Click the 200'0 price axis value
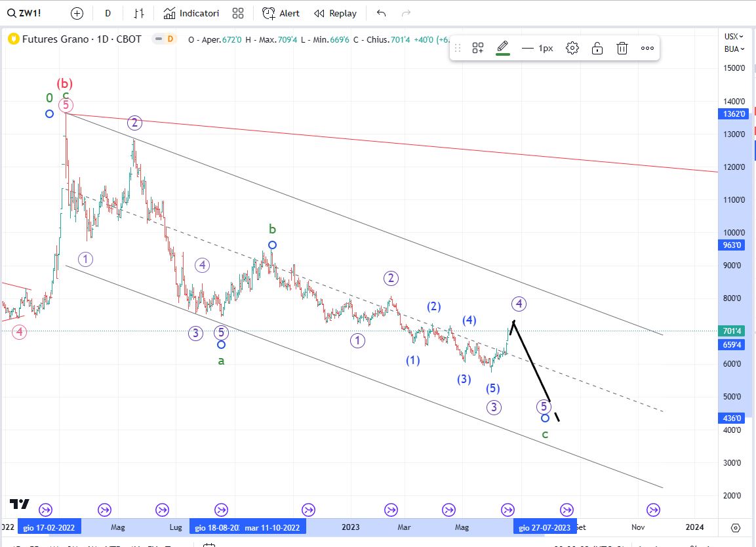The height and width of the screenshot is (547, 756). [732, 495]
